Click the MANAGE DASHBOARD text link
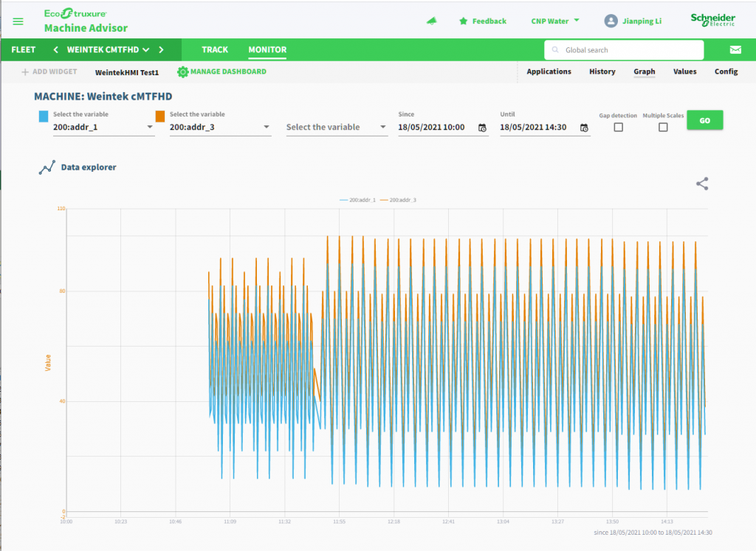756x551 pixels. pos(228,72)
